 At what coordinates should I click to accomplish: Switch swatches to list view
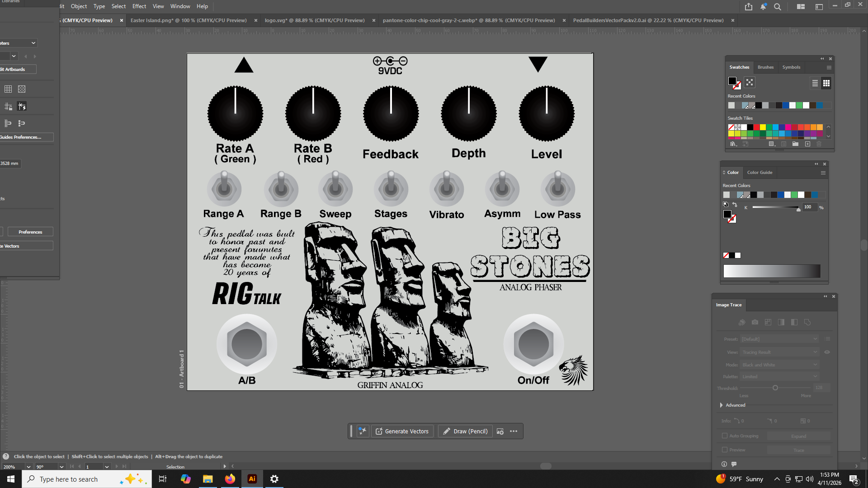815,83
